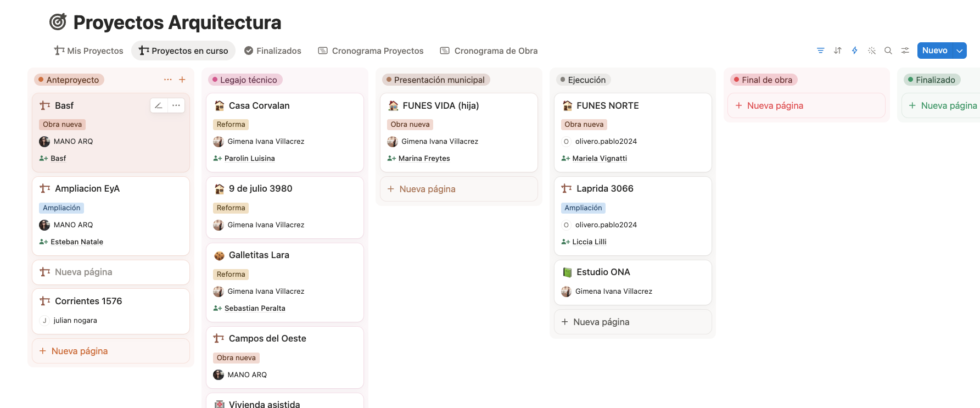Click the book icon on Estudio ONA
This screenshot has width=980, height=408.
(567, 272)
